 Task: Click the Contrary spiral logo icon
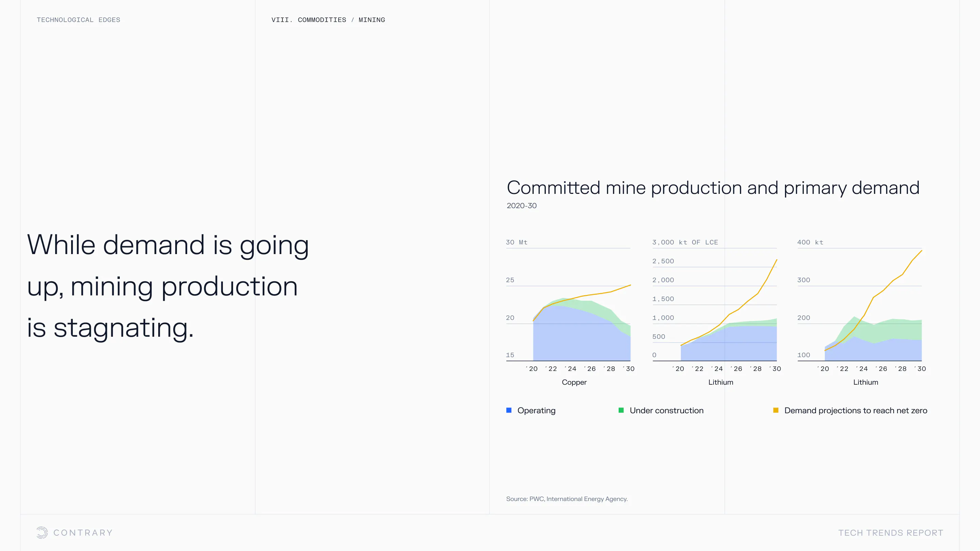pyautogui.click(x=42, y=532)
